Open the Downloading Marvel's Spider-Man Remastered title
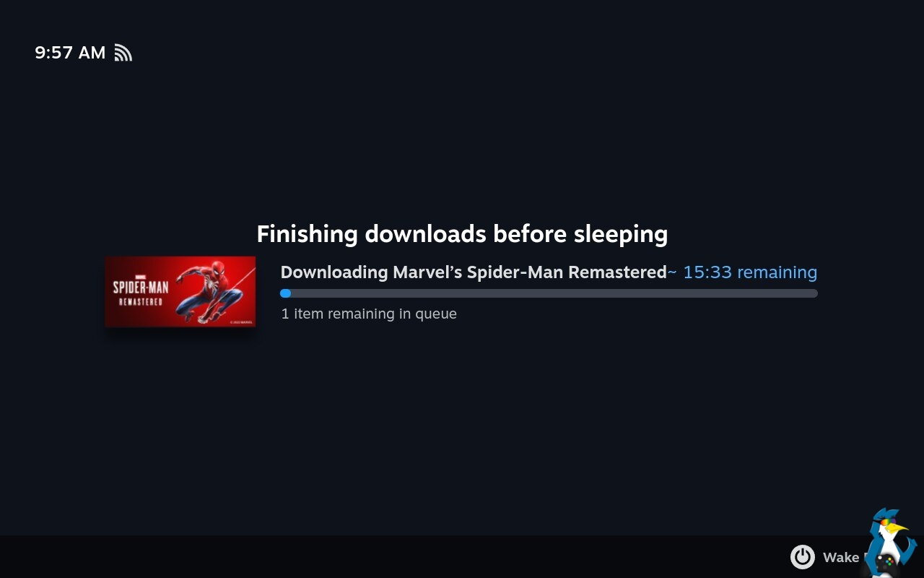924x578 pixels. coord(474,272)
